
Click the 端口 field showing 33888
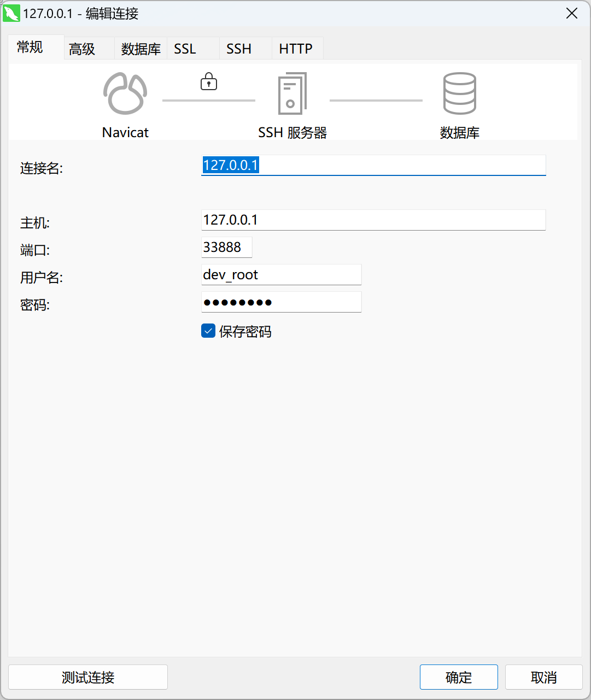[226, 247]
